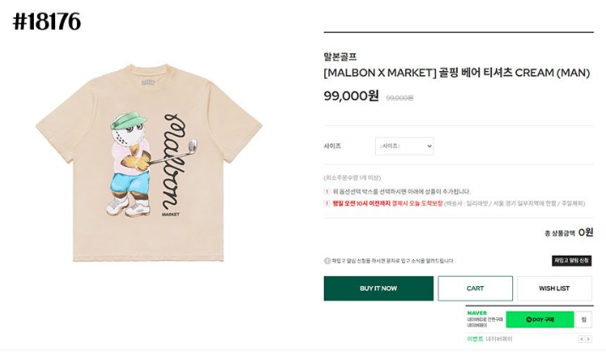
Task: Click exclamation icon next to option selection notice
Action: pyautogui.click(x=327, y=191)
